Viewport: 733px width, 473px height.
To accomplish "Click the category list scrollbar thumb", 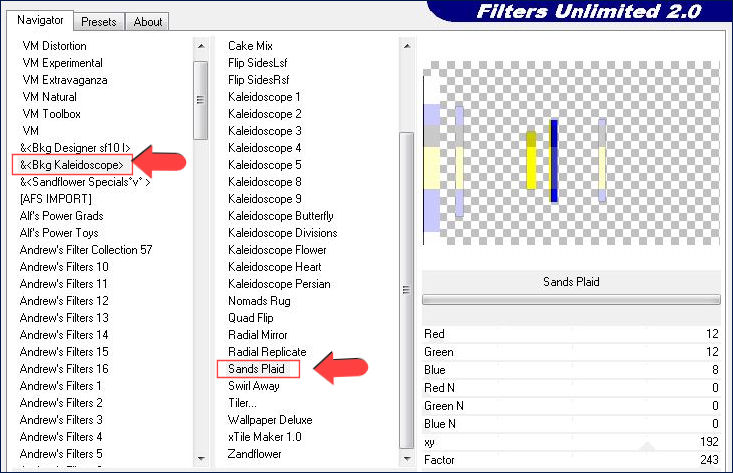I will click(201, 101).
